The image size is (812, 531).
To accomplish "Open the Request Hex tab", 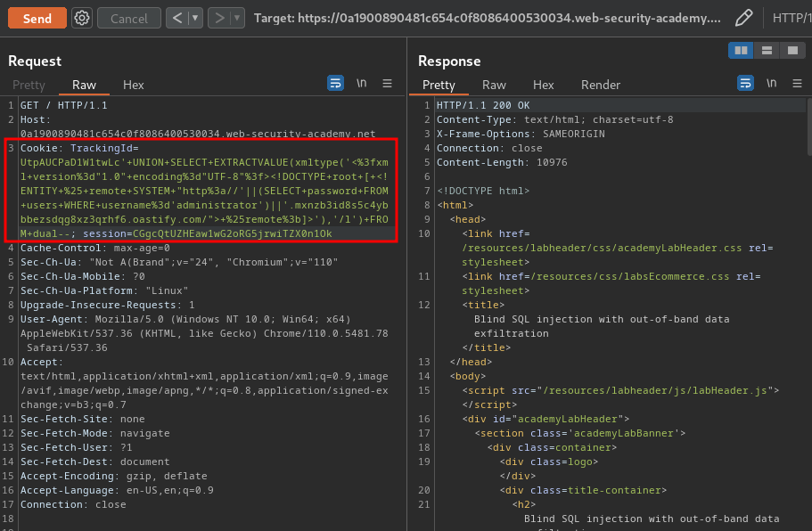I will 133,85.
